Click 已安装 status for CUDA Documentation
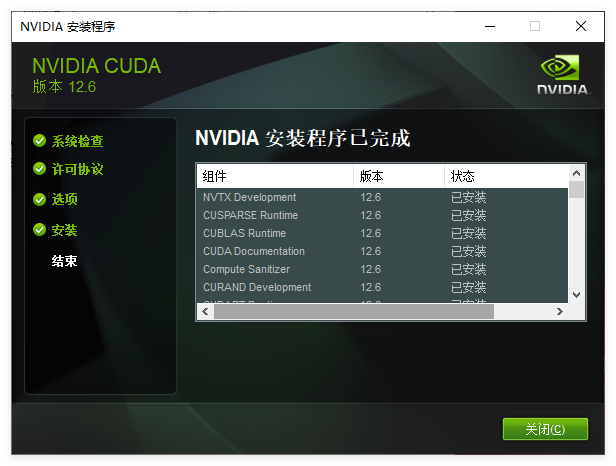The width and height of the screenshot is (616, 466). tap(468, 251)
